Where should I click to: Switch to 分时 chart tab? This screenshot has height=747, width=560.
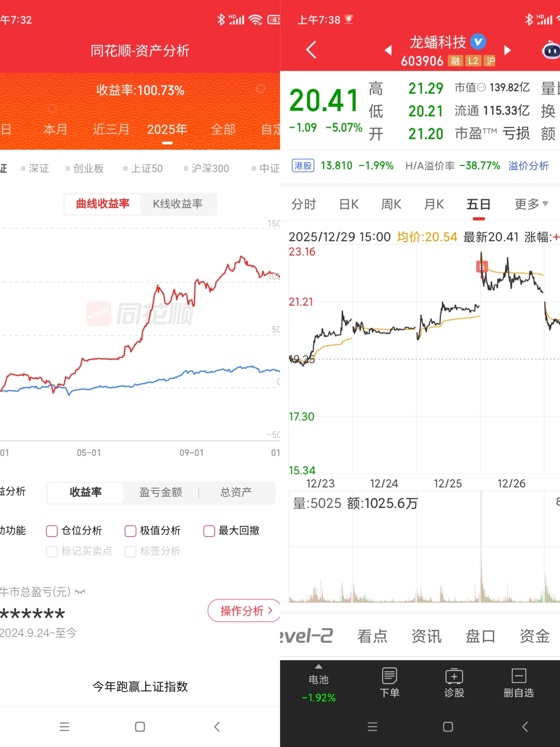tap(303, 204)
